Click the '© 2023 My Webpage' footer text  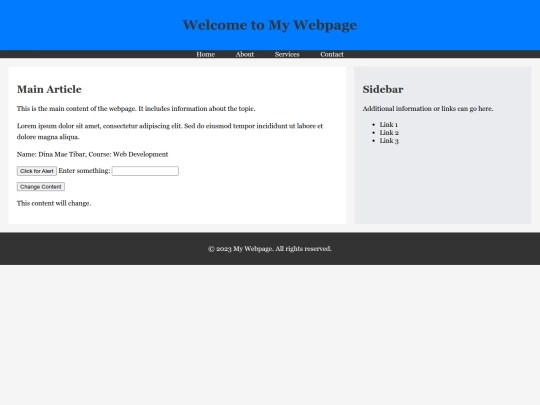point(270,249)
